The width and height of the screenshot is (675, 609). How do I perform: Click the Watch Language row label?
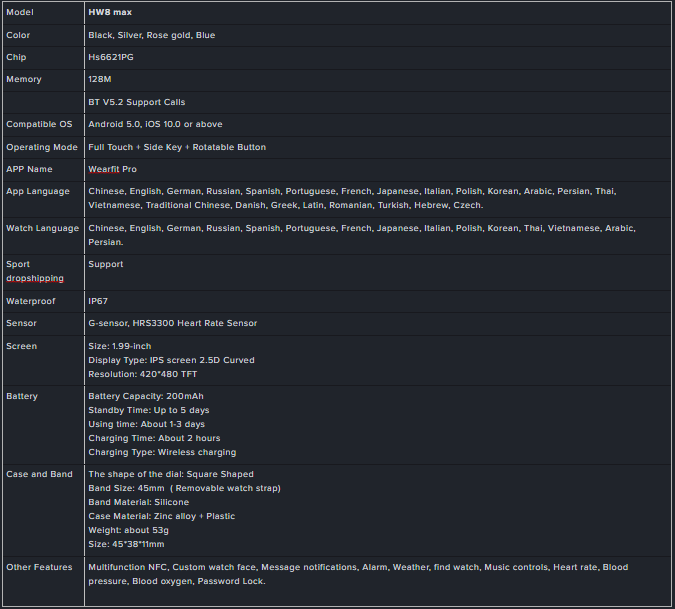[42, 228]
